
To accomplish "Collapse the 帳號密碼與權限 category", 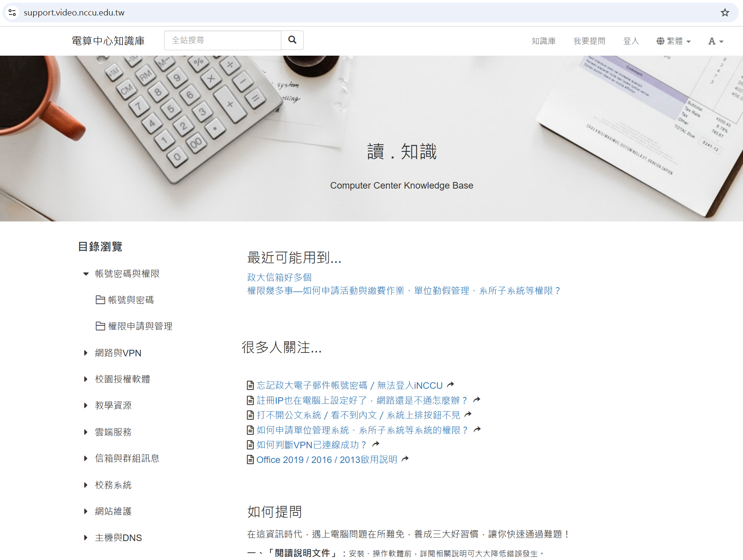I will point(86,274).
